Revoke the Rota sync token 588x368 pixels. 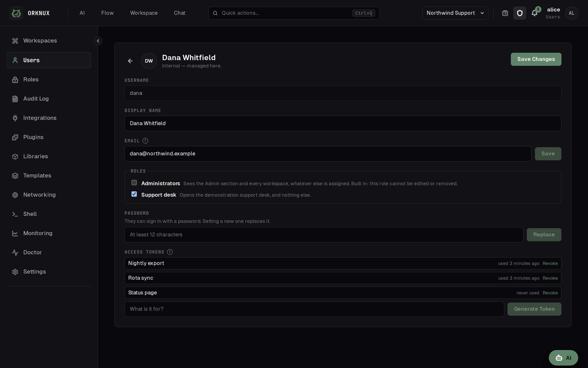point(550,278)
